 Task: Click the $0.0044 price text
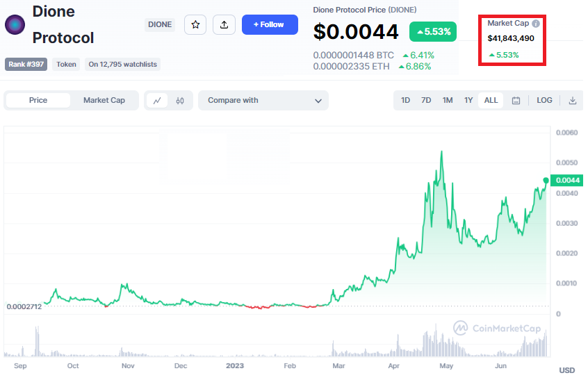coord(355,31)
